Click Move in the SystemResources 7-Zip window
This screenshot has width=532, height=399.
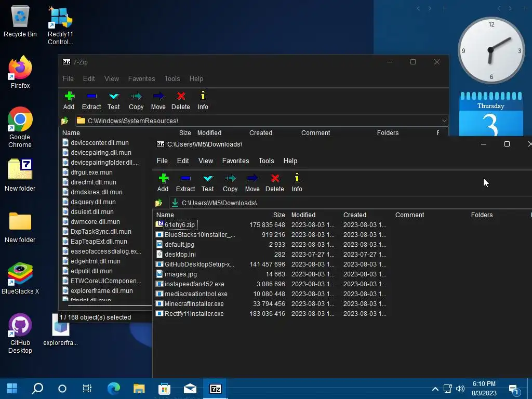click(158, 101)
